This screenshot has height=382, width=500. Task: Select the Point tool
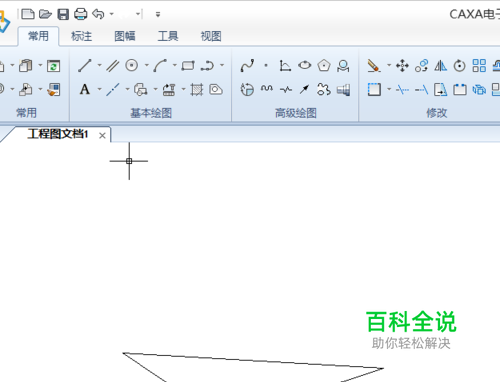point(266,65)
